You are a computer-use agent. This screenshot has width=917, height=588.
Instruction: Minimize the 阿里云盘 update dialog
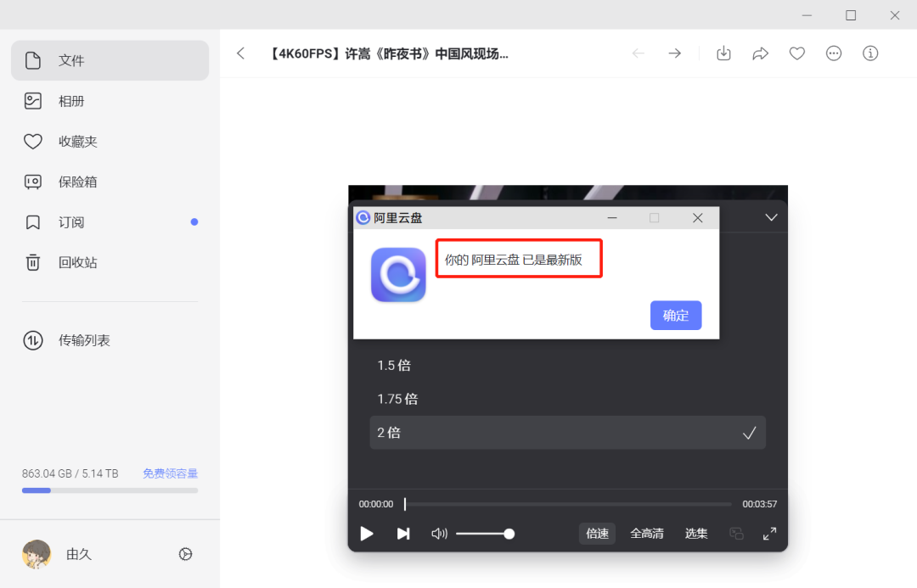612,218
